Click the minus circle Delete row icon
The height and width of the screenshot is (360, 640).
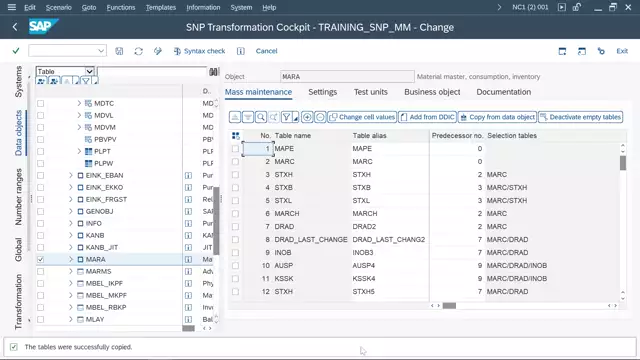320,117
